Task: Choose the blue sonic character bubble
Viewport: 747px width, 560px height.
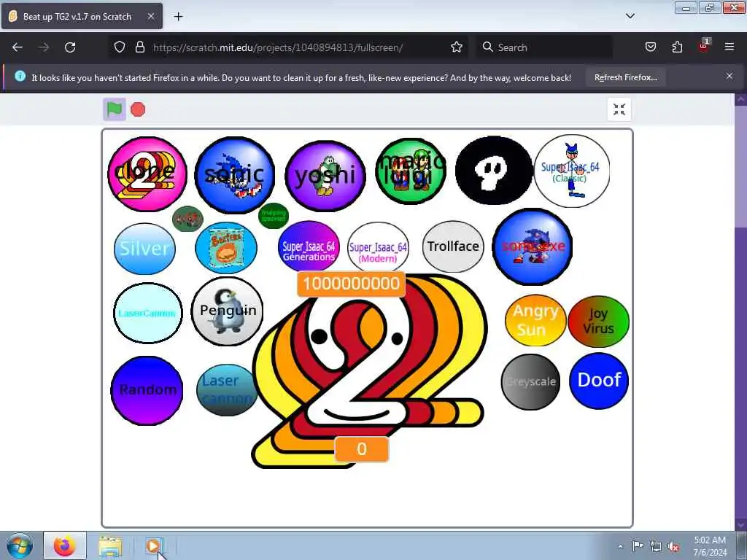Action: (234, 175)
